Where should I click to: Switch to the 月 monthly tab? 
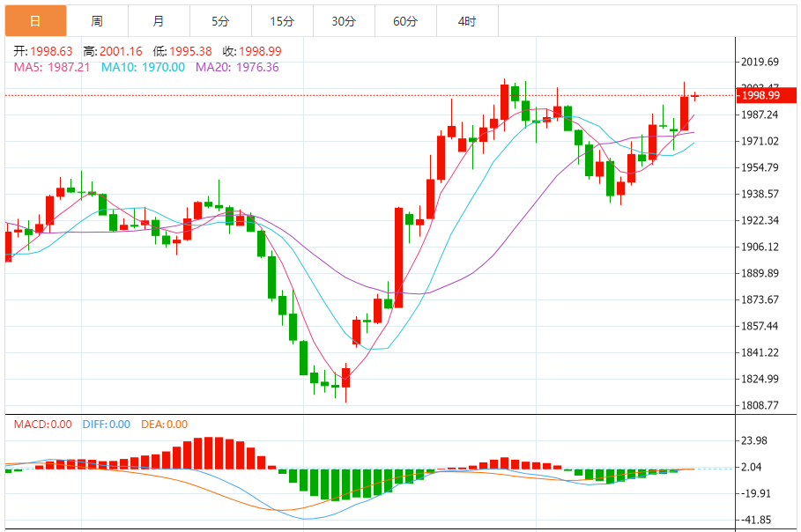coord(159,21)
